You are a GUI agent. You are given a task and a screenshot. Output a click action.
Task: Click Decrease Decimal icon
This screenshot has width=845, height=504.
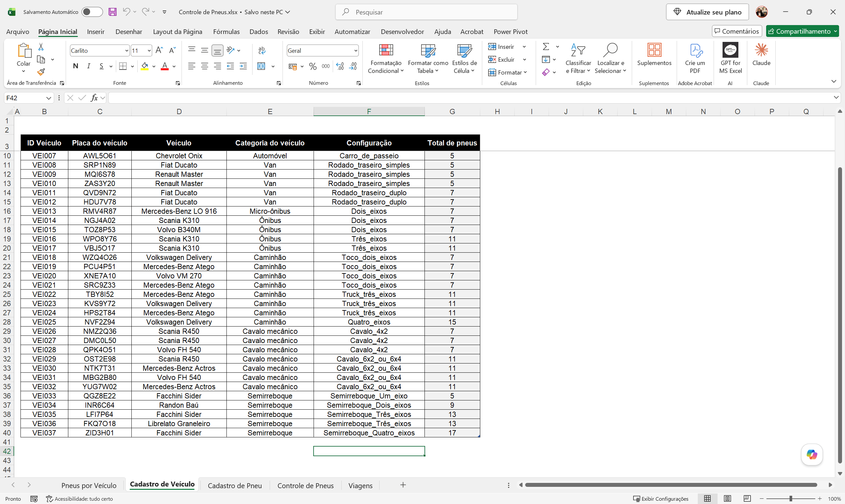coord(353,66)
